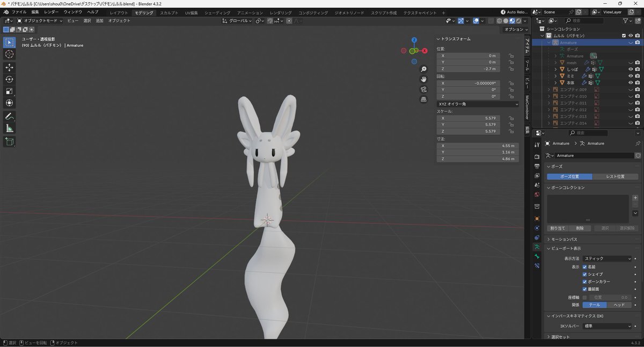The height and width of the screenshot is (347, 644).
Task: Open the レンダー menu
Action: click(52, 12)
